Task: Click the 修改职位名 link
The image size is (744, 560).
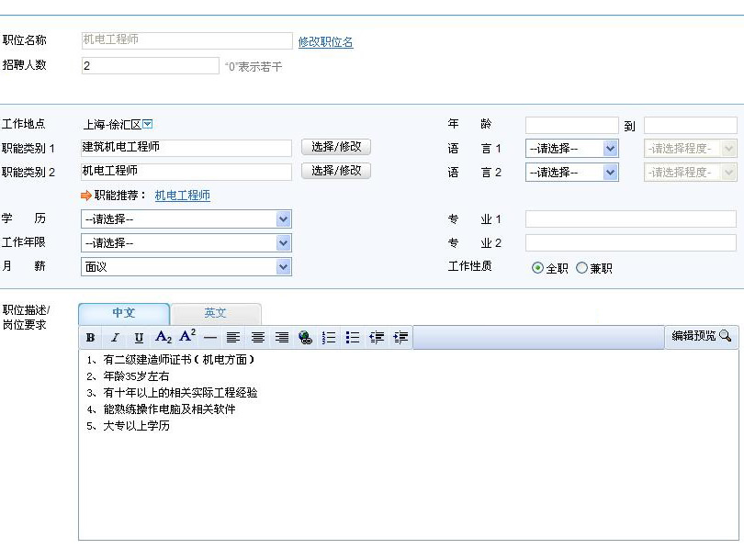Action: point(325,42)
